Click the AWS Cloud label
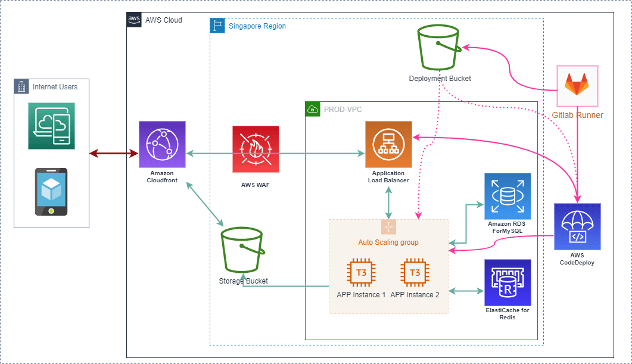The image size is (632, 364). tap(164, 20)
